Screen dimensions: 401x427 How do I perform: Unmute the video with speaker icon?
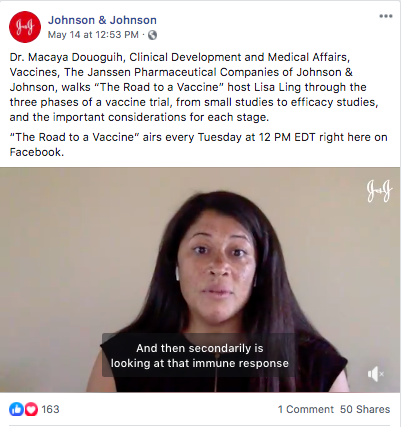coord(376,374)
